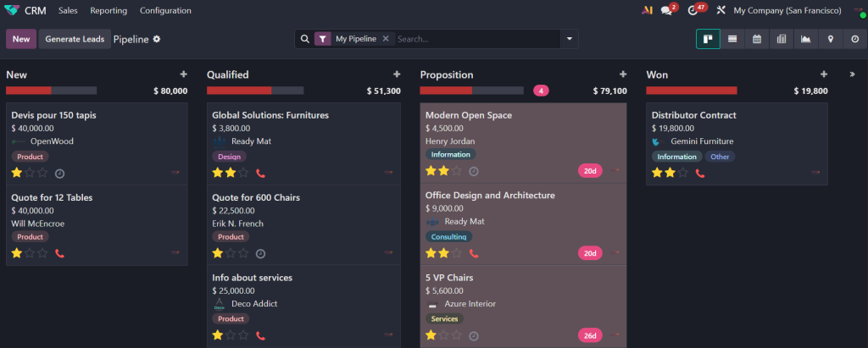This screenshot has width=868, height=348.
Task: Switch to Graph view
Action: (806, 39)
